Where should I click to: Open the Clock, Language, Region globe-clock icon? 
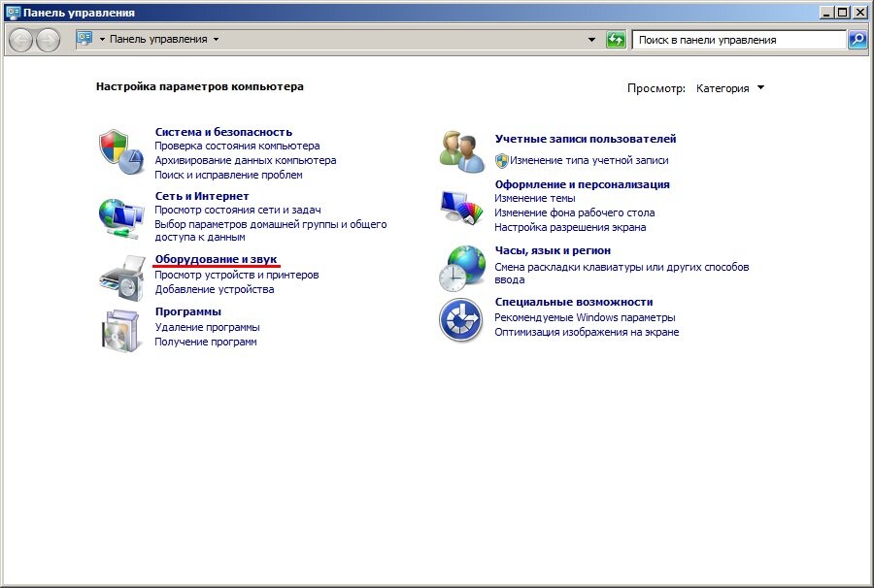coord(461,269)
